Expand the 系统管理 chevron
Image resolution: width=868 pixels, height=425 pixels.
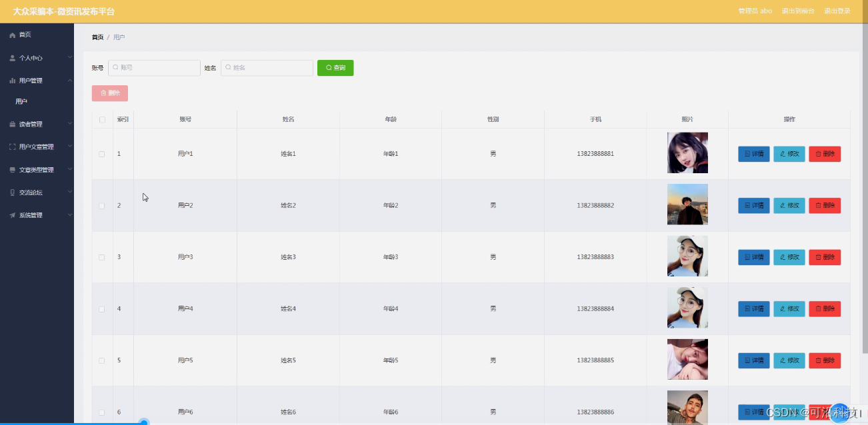tap(69, 215)
